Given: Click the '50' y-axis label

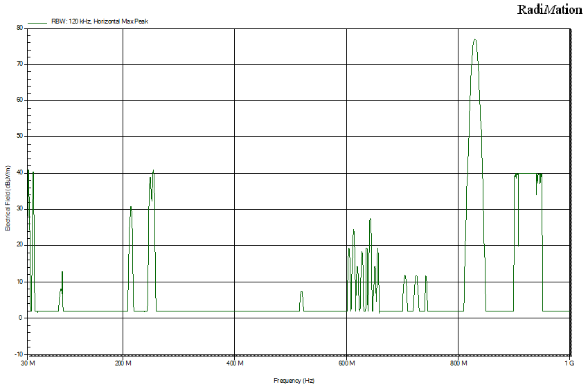Looking at the screenshot, I should [19, 136].
